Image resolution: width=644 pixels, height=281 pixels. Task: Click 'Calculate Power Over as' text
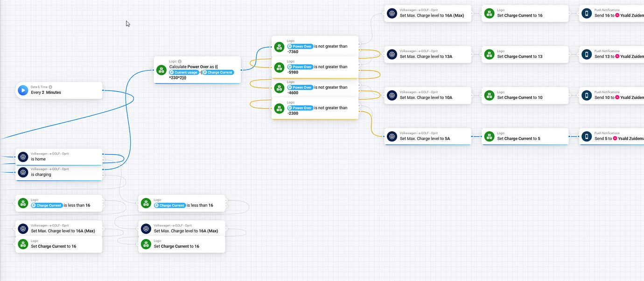tap(192, 67)
